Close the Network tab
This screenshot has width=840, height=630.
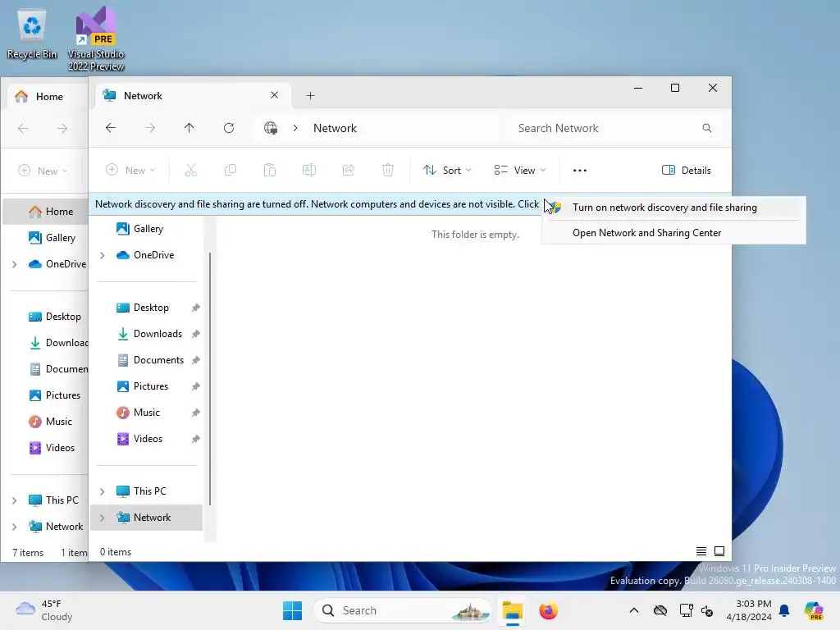(x=274, y=95)
